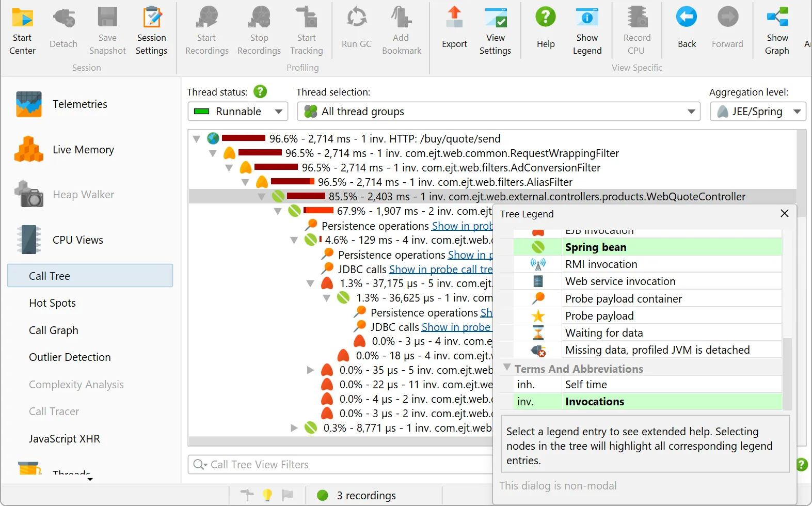
Task: Close the Tree Legend dialog
Action: coord(784,213)
